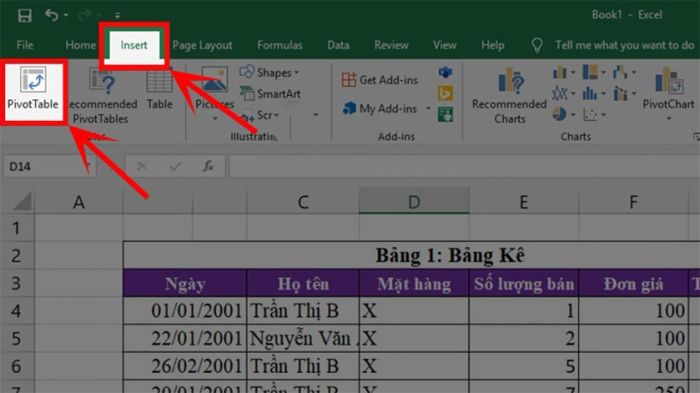Open the Help tab

[493, 45]
